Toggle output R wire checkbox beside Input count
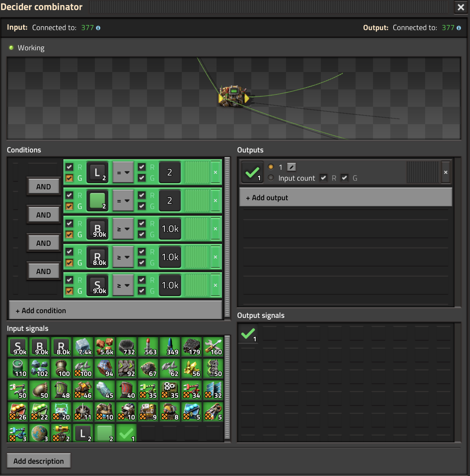The height and width of the screenshot is (476, 470). click(323, 178)
